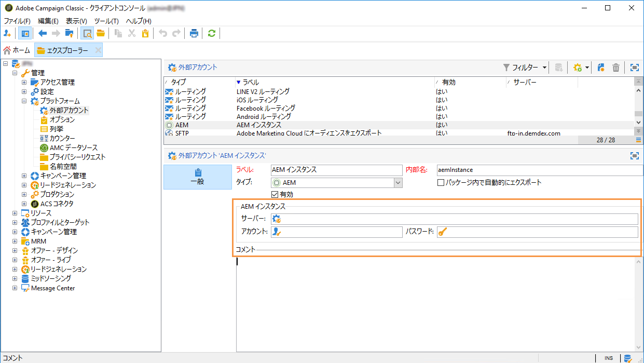Select the Facebook ルーティング row
The width and height of the screenshot is (644, 363).
[399, 108]
